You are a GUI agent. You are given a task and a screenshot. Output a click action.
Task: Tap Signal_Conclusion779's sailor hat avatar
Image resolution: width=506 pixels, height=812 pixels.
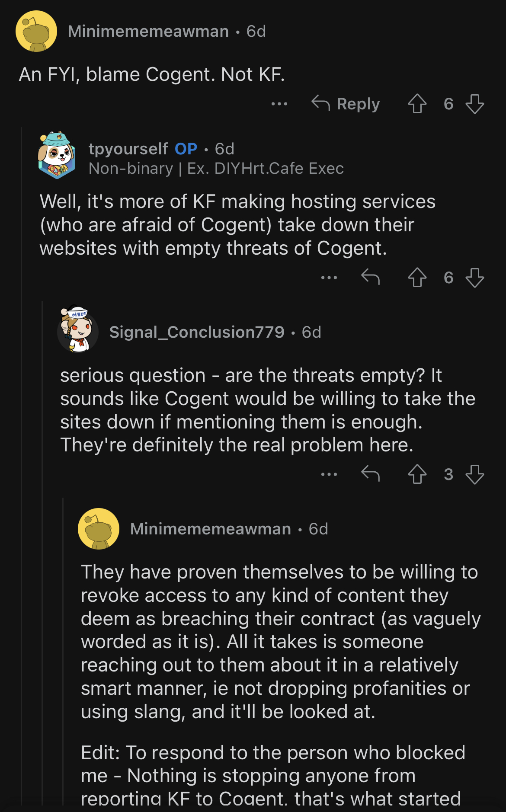pyautogui.click(x=78, y=329)
